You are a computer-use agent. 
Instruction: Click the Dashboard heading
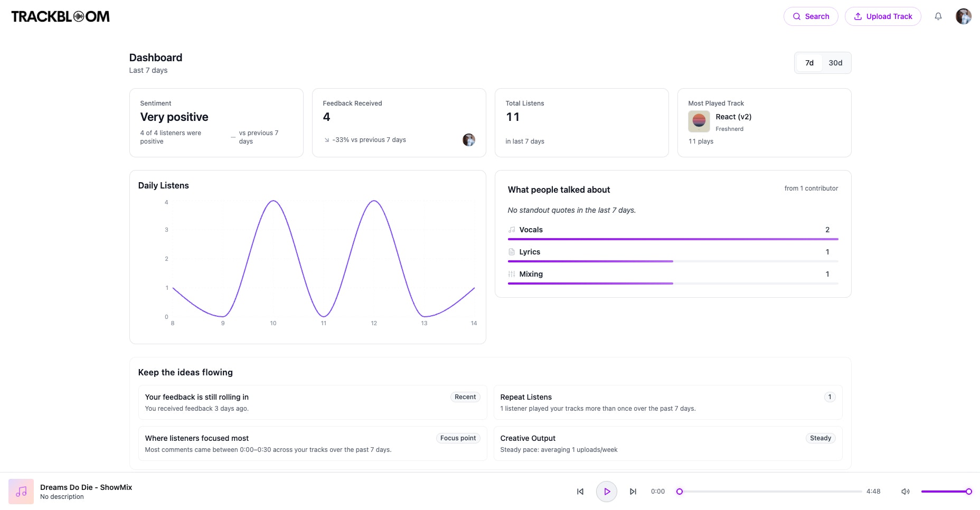click(156, 58)
